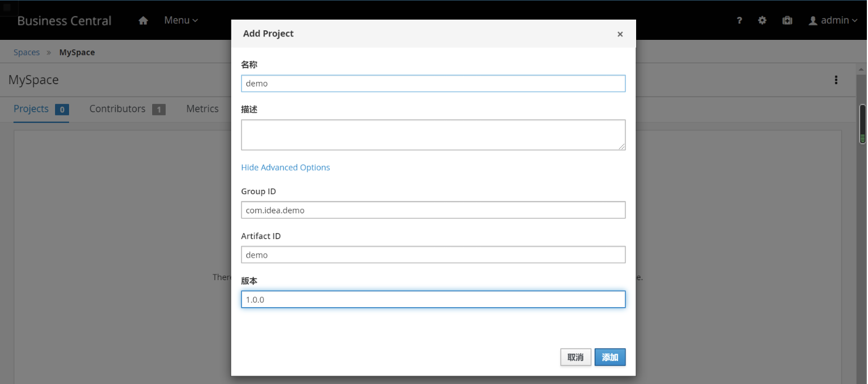Expand the Menu dropdown

tap(181, 20)
